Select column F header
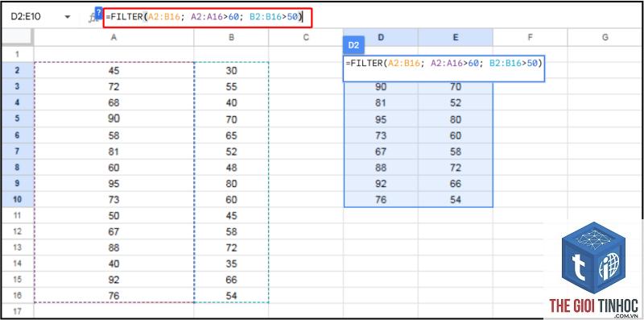This screenshot has height=320, width=644. click(x=530, y=37)
